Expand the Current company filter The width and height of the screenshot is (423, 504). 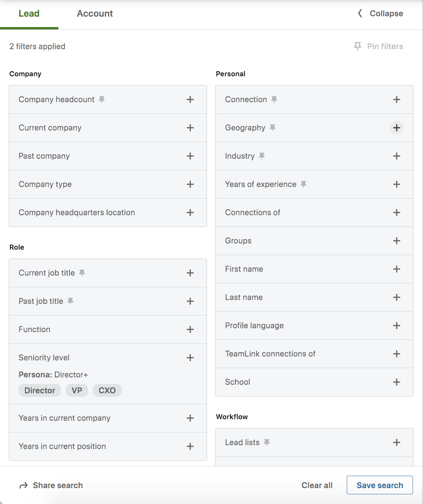[190, 128]
